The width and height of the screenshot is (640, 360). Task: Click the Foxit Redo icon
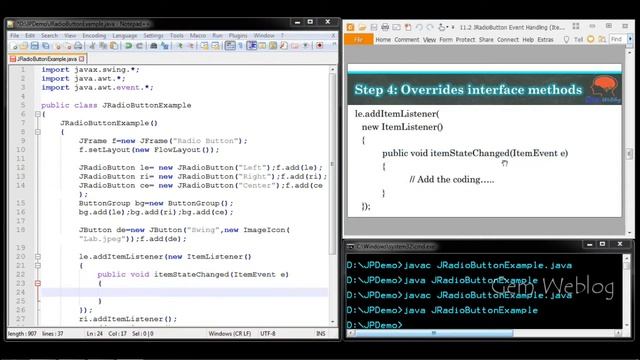[429, 27]
